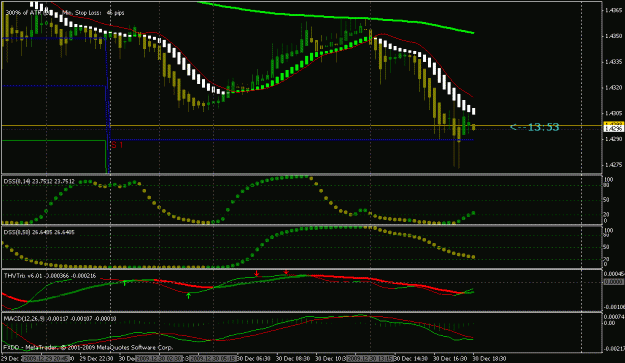Screen dimensions: 625x363
Task: Click the 30 Dec 14:30 time axis label
Action: point(411,358)
